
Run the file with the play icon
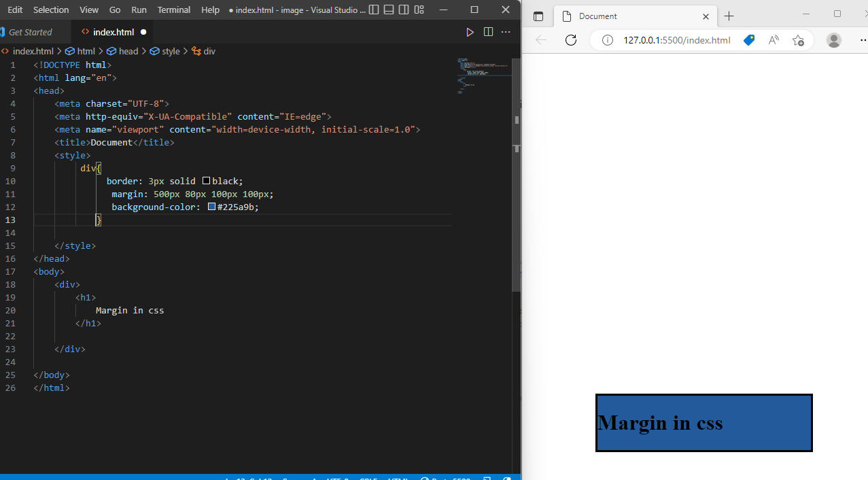pos(470,32)
